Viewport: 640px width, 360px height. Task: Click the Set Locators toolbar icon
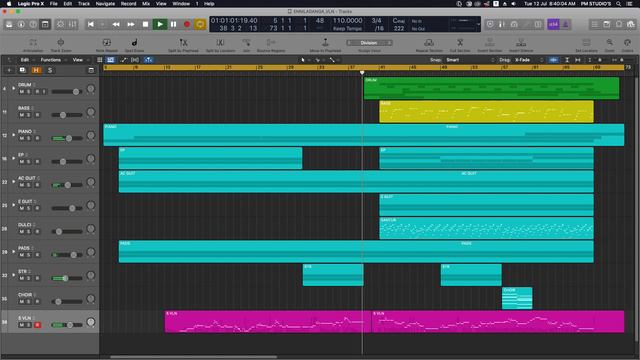586,42
